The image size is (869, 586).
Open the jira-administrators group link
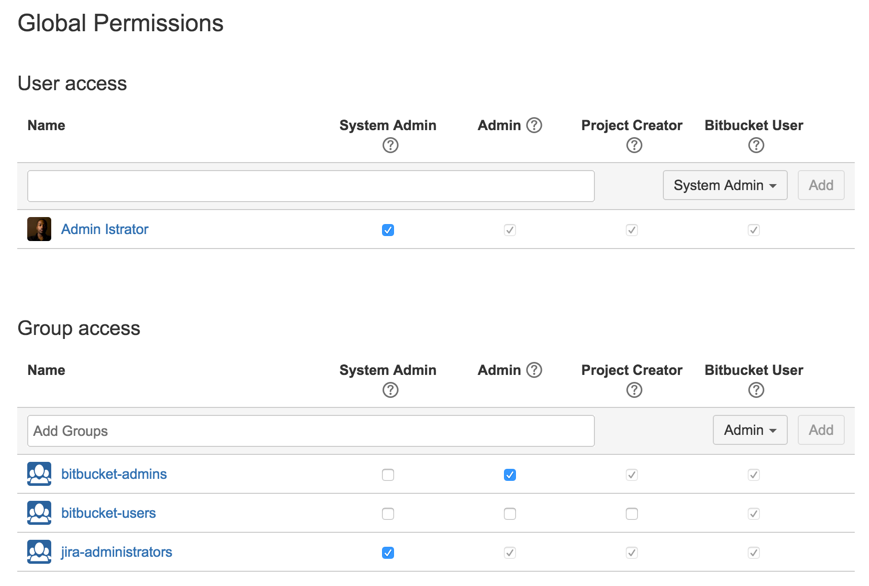116,552
